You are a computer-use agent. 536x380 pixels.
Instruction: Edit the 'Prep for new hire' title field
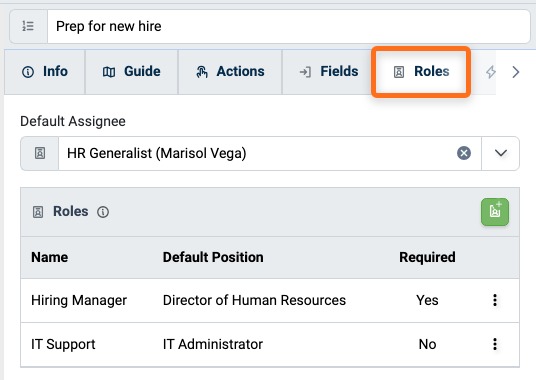289,26
